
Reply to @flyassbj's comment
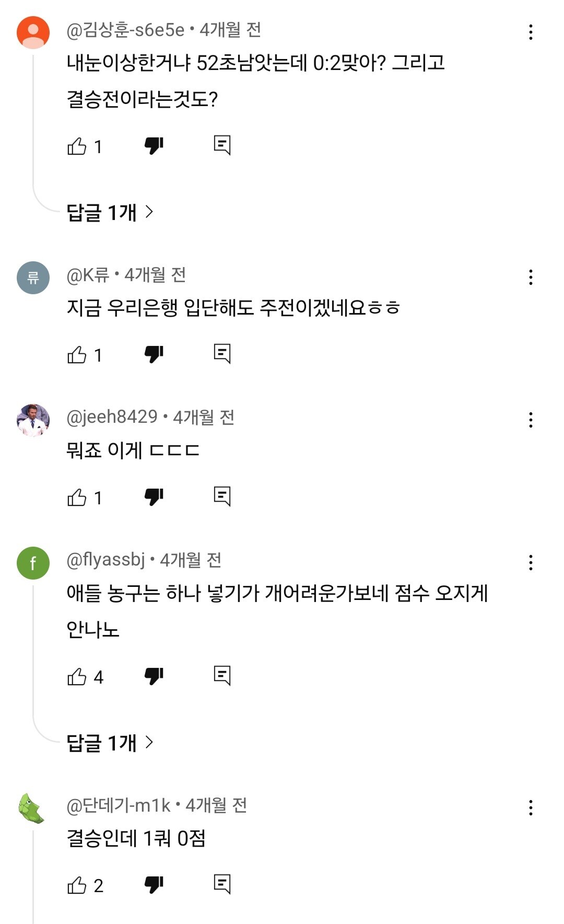tap(222, 676)
